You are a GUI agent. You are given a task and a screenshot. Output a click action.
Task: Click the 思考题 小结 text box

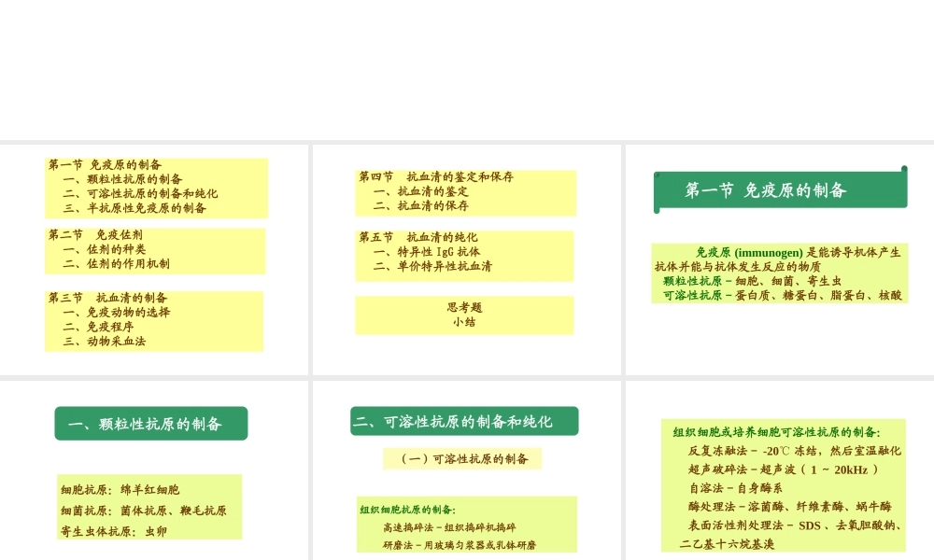point(463,315)
